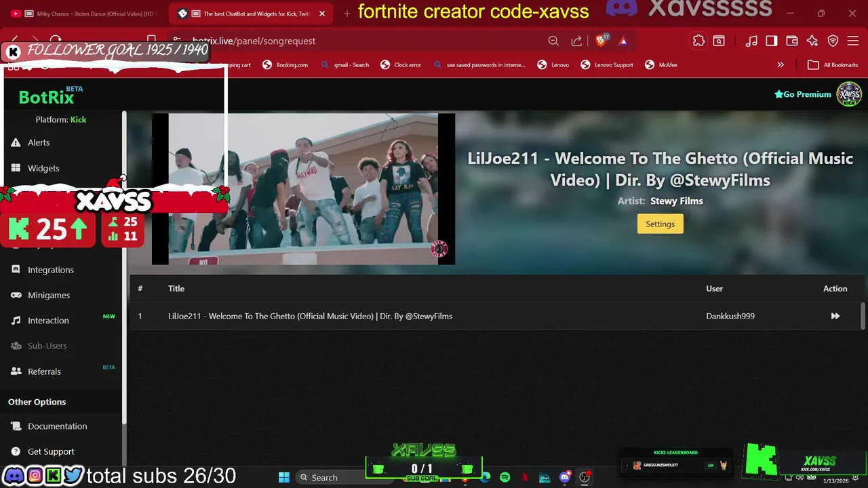Skip the LilJoe211 song with fast-forward icon
This screenshot has height=488, width=868.
835,316
